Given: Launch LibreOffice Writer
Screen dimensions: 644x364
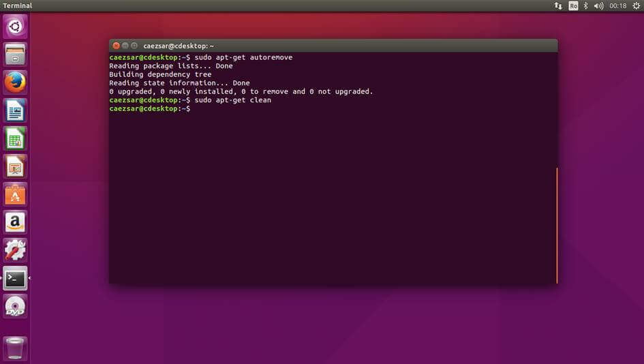Looking at the screenshot, I should pos(15,110).
